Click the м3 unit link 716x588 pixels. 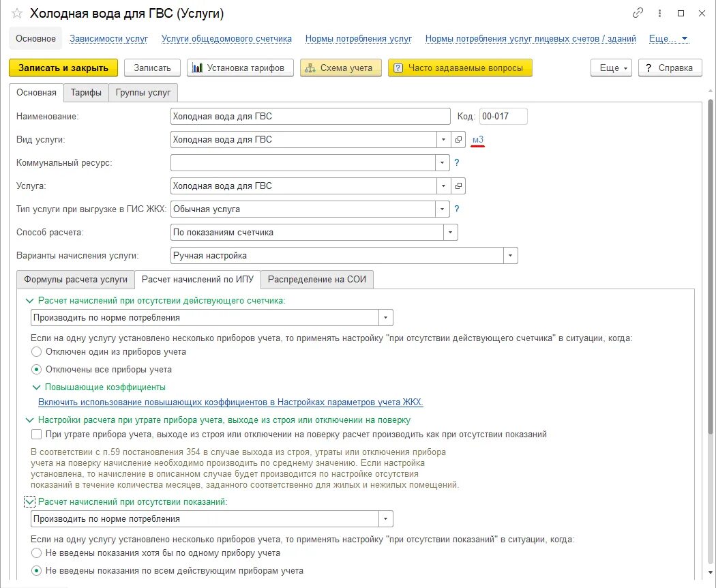tap(477, 140)
